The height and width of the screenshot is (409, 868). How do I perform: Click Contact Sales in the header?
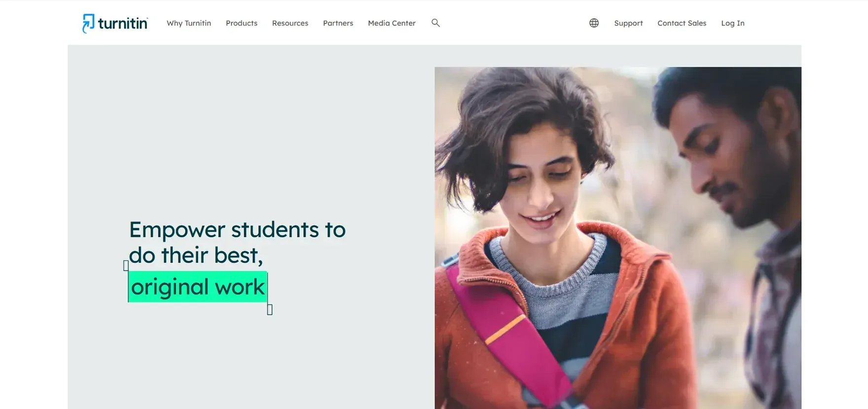(x=682, y=23)
